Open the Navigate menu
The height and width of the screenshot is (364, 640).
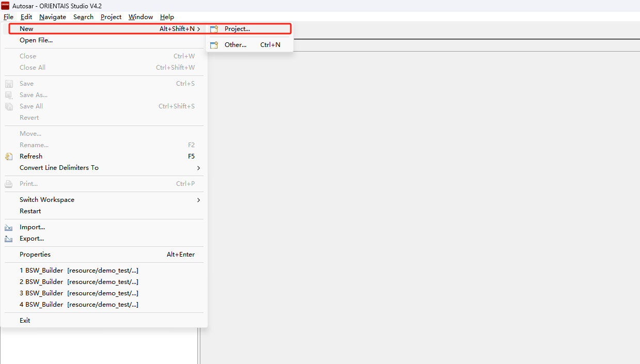(53, 17)
